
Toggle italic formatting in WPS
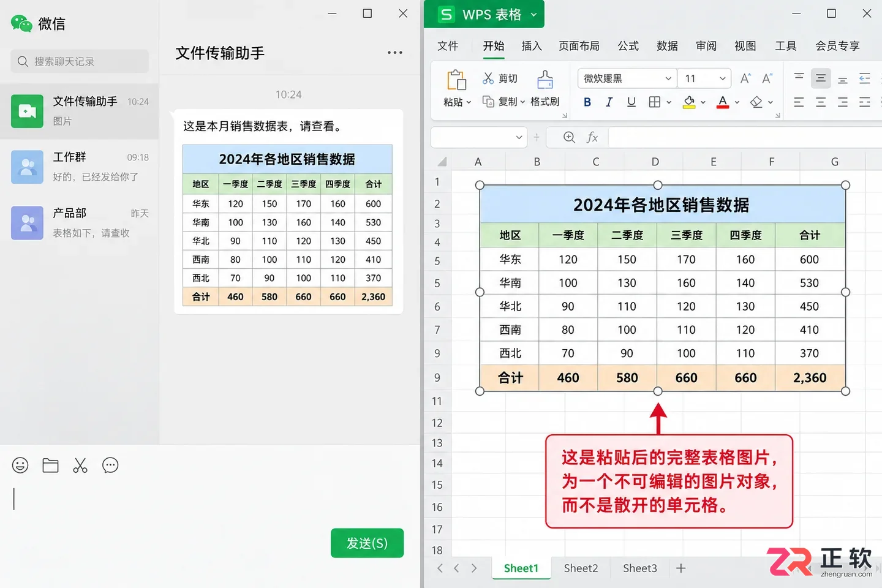pos(609,102)
